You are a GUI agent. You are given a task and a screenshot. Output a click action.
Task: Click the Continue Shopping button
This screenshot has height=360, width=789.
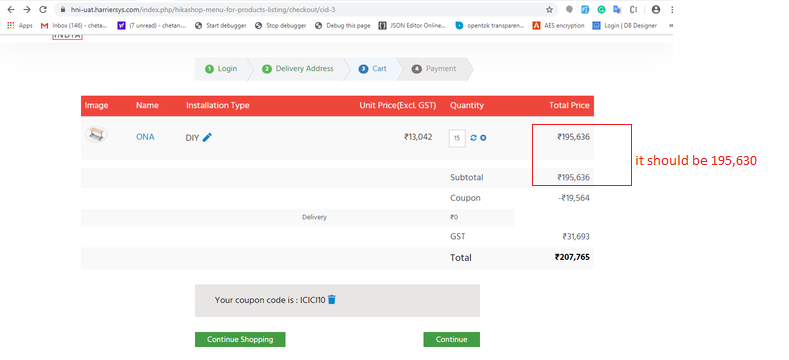(x=240, y=339)
